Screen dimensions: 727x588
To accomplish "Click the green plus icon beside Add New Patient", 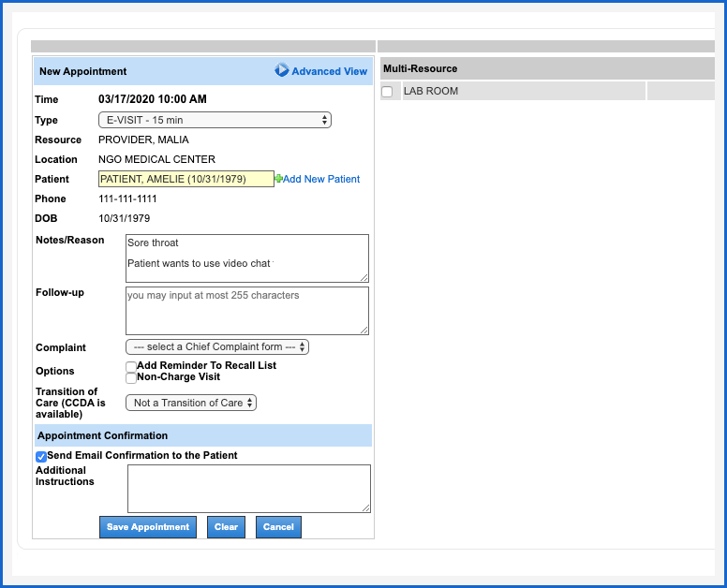I will (278, 179).
